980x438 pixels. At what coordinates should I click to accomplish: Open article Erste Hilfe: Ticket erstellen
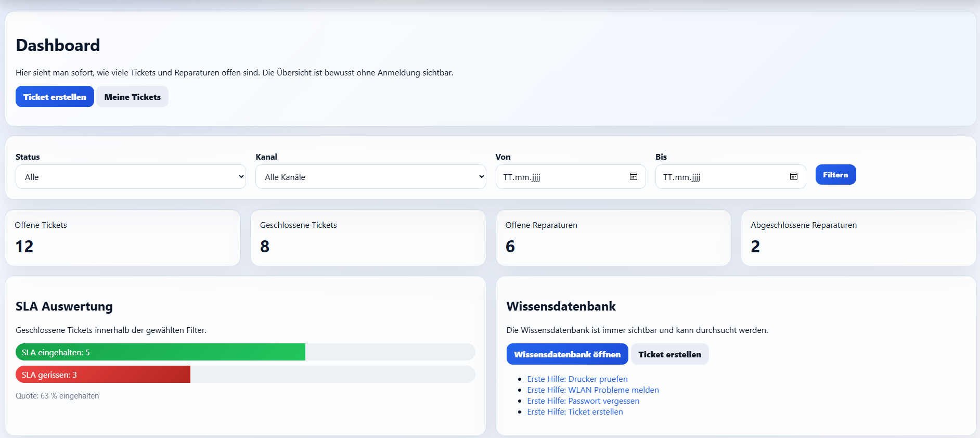pos(575,412)
